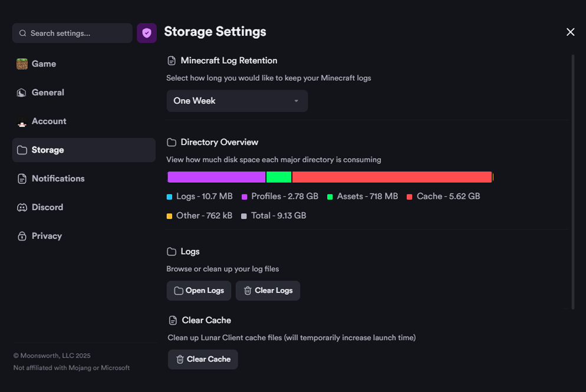Click the gray Total legend swatch
Image resolution: width=586 pixels, height=392 pixels.
(244, 216)
